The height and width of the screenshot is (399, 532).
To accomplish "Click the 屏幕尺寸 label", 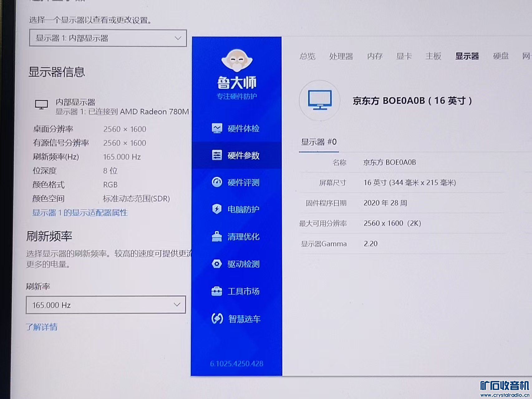I will tap(333, 182).
